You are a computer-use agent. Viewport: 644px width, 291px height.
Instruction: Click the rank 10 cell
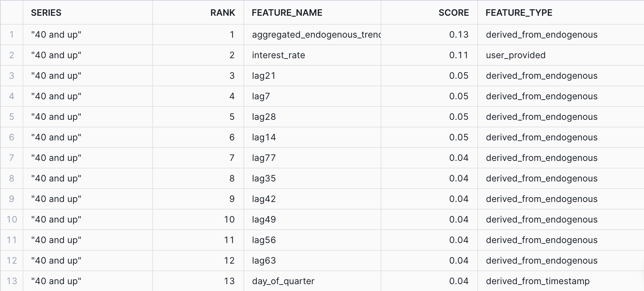[x=229, y=219]
